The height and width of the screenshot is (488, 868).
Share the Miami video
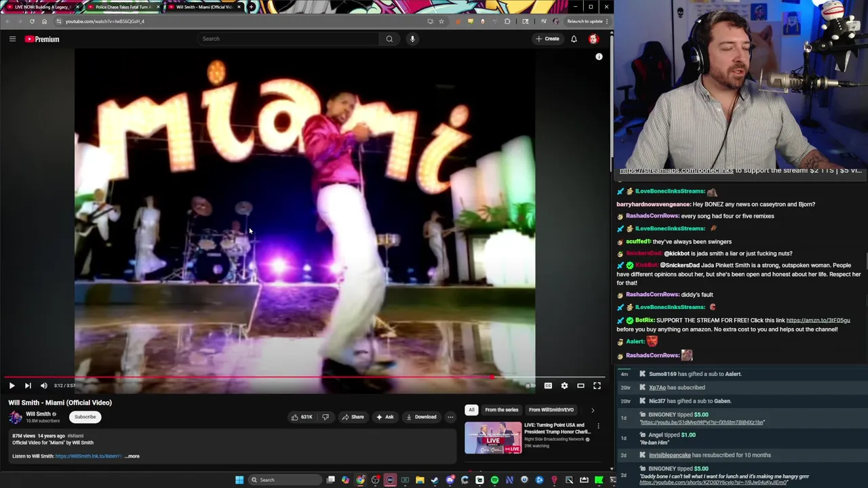pos(353,417)
